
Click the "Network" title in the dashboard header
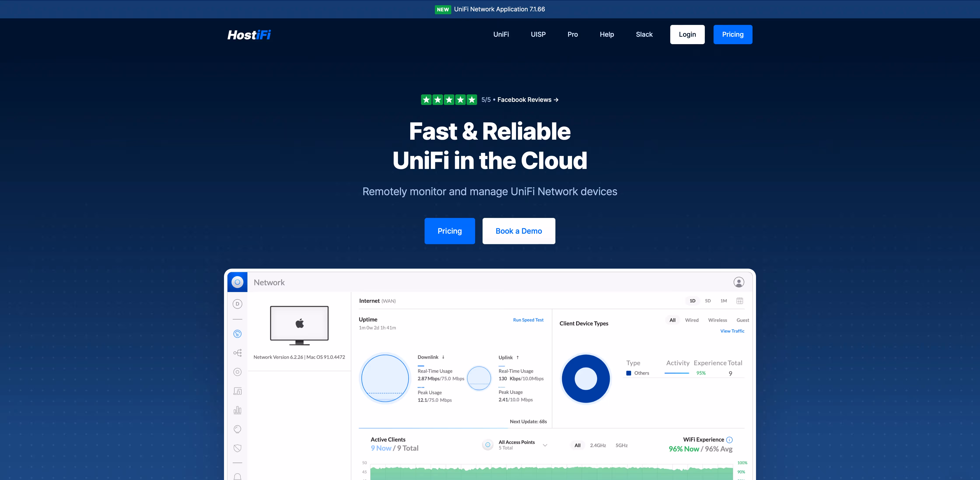click(269, 282)
